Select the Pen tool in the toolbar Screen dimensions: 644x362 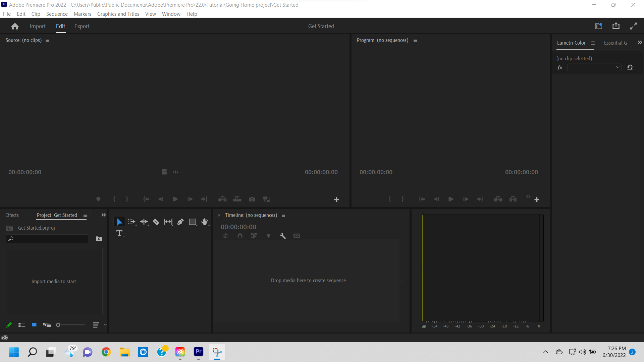pos(180,222)
